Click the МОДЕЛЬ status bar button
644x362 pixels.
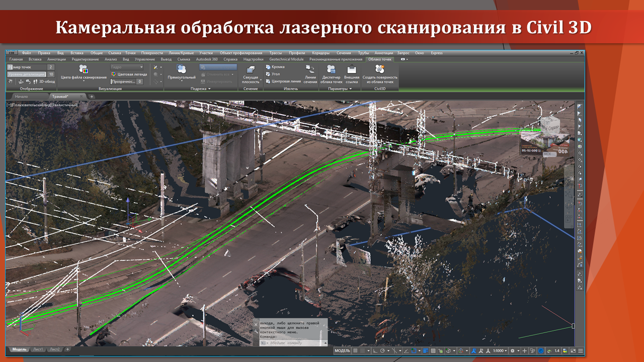[x=343, y=350]
